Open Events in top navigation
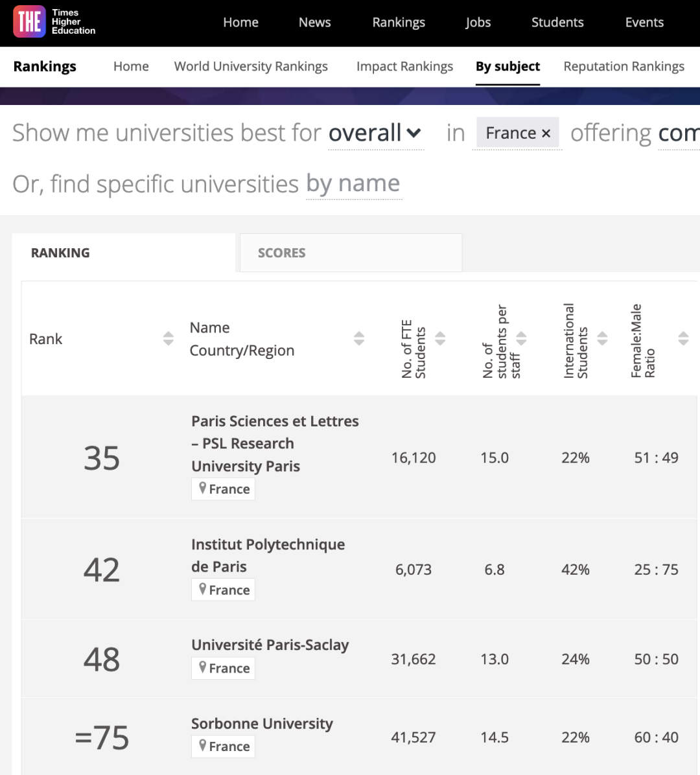The image size is (700, 775). pyautogui.click(x=644, y=22)
